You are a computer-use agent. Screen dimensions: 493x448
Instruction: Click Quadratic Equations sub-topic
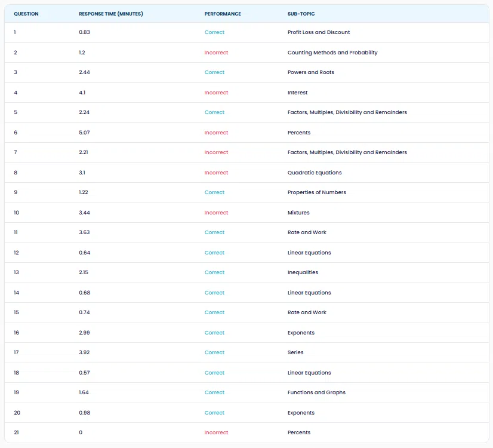point(315,173)
